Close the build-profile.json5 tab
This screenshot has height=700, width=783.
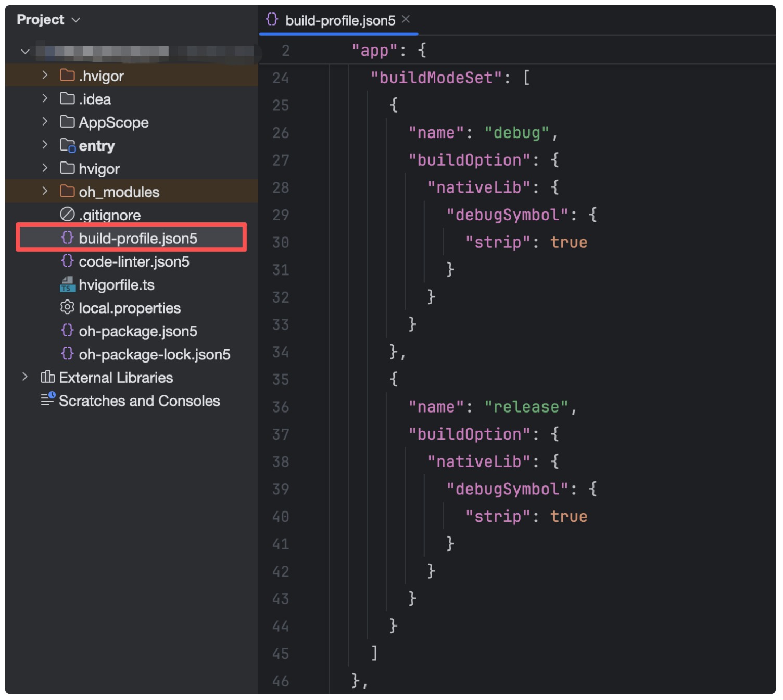[406, 19]
